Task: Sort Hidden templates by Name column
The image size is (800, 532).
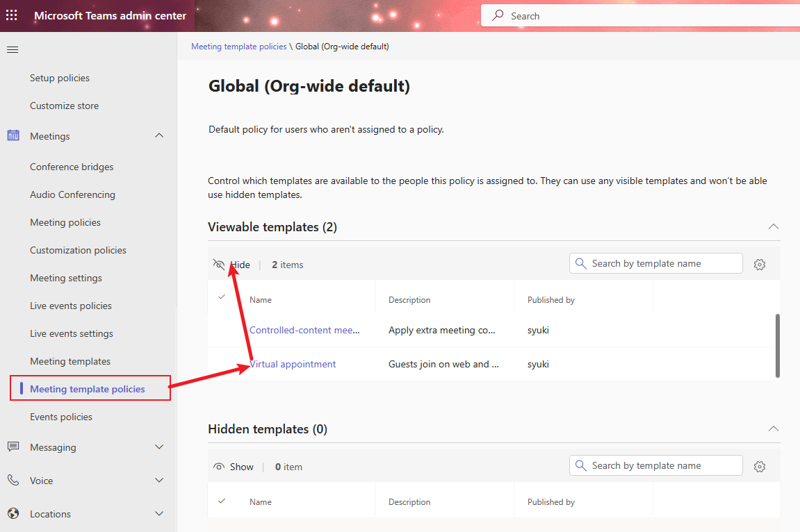Action: (x=261, y=502)
